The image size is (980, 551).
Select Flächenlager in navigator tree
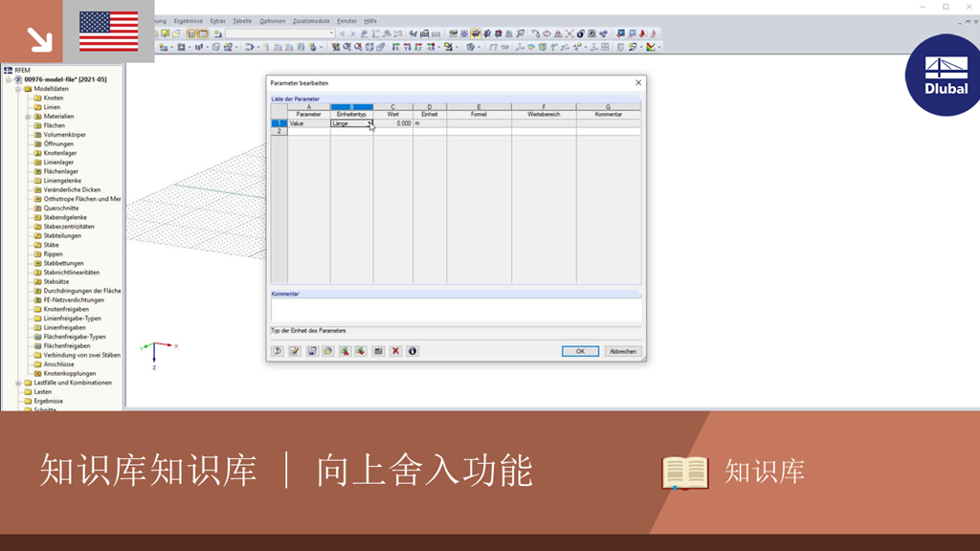click(x=60, y=171)
